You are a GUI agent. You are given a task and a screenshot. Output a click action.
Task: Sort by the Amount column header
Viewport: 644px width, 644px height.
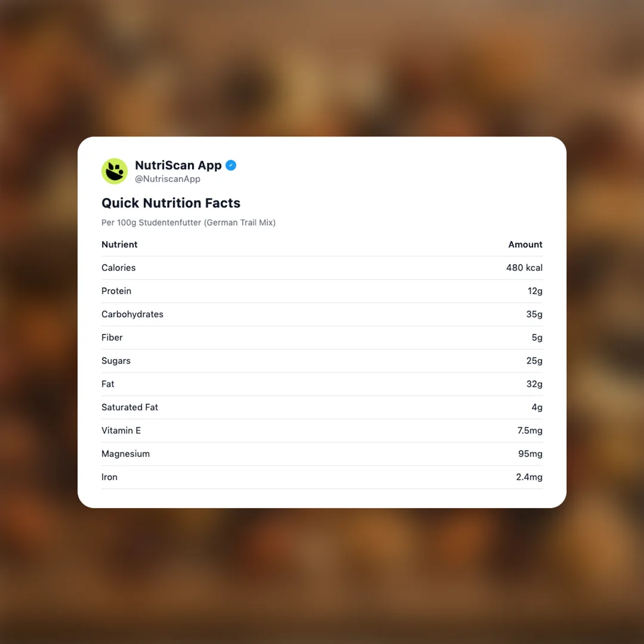point(525,244)
